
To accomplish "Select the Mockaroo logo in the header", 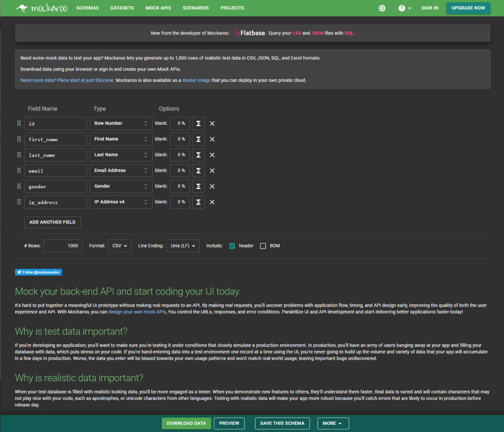I will tap(41, 8).
